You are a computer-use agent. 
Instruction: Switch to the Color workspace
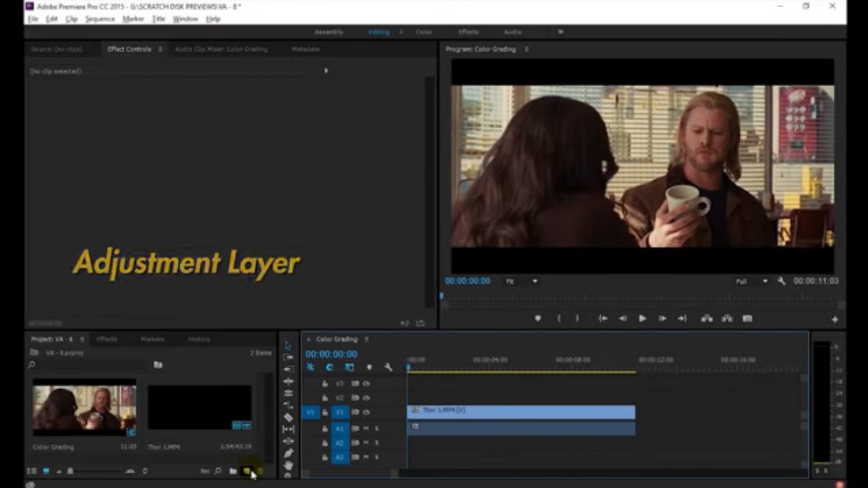pyautogui.click(x=423, y=32)
